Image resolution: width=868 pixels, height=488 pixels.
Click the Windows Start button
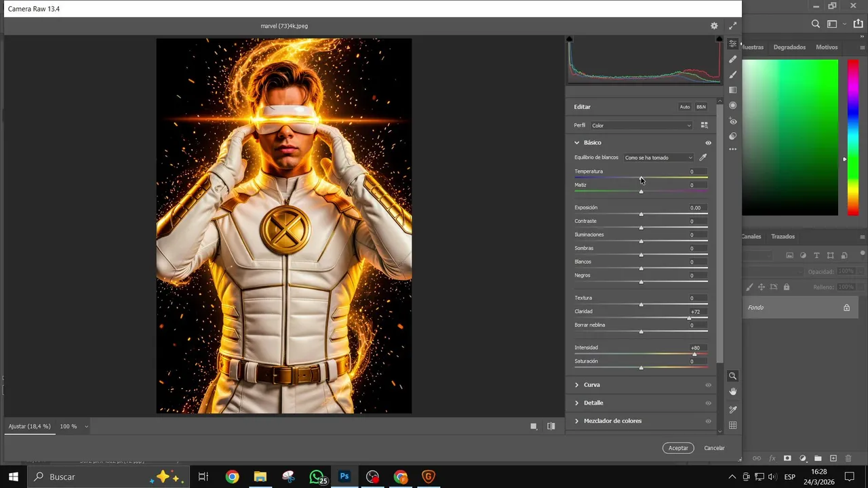(13, 477)
